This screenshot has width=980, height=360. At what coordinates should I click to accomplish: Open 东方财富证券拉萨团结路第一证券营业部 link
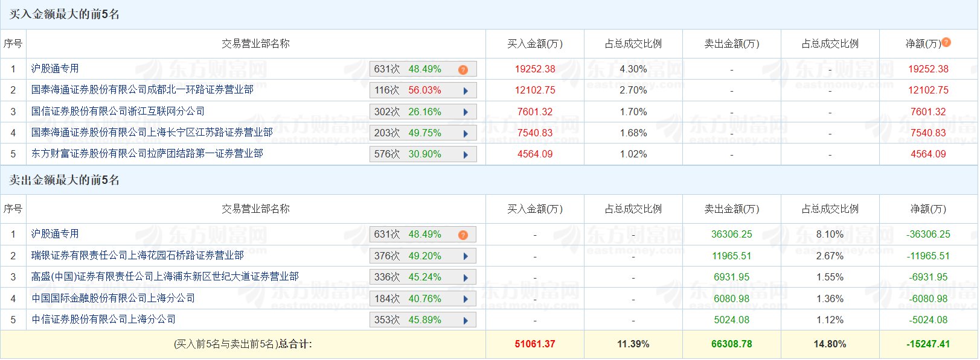147,154
